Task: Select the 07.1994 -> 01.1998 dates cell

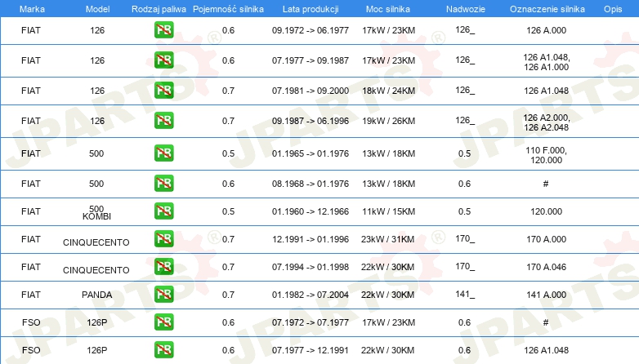Action: pos(311,267)
